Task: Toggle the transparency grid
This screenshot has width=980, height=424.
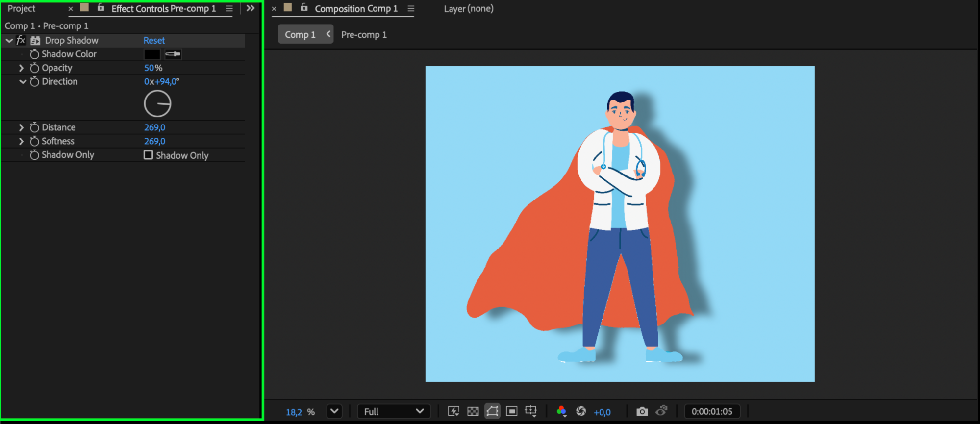Action: tap(473, 411)
